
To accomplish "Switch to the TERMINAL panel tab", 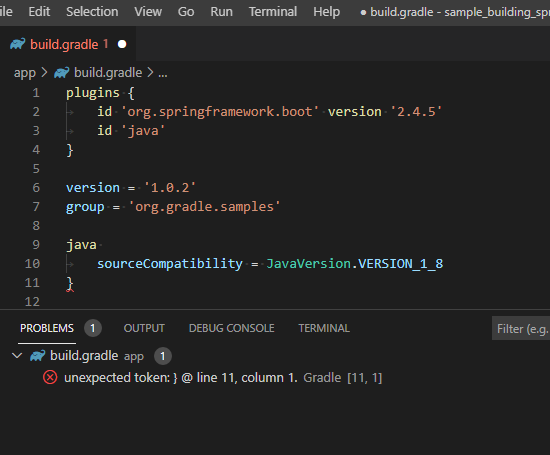I will (x=324, y=328).
